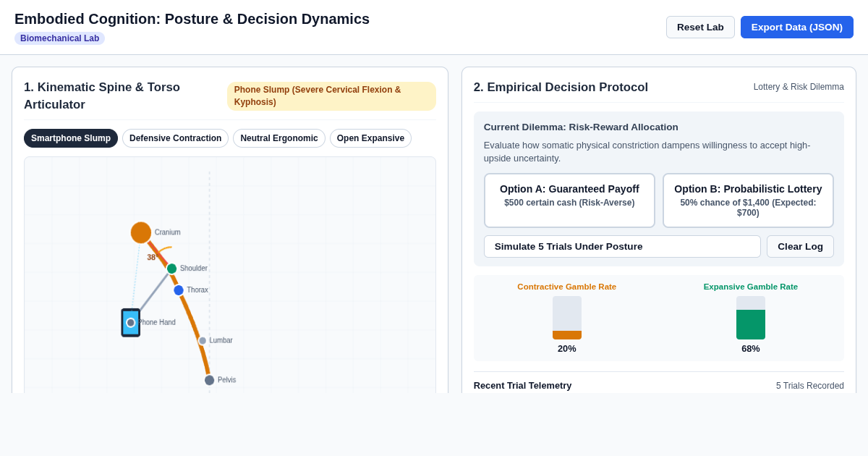Click the gray Lumbar joint node

tap(203, 341)
